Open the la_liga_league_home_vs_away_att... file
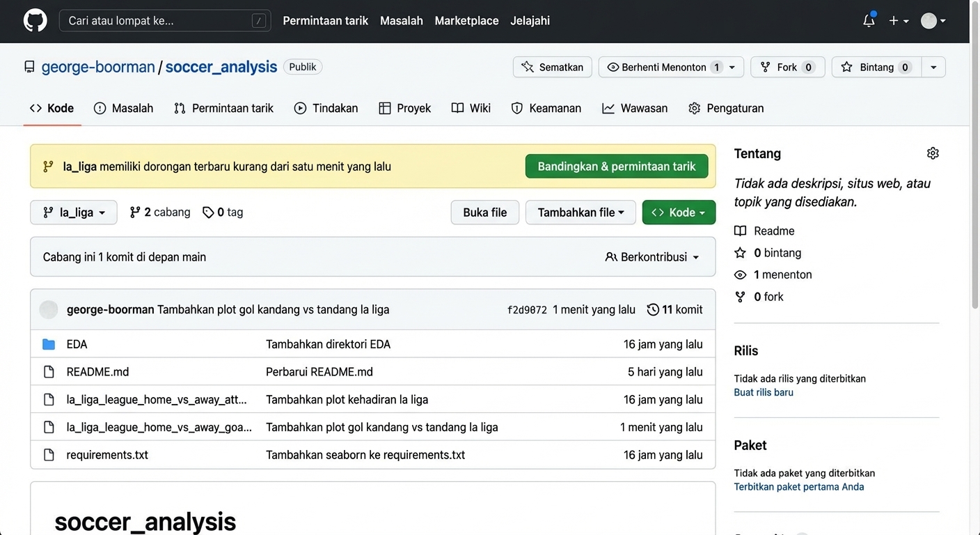The width and height of the screenshot is (980, 535). [x=157, y=400]
